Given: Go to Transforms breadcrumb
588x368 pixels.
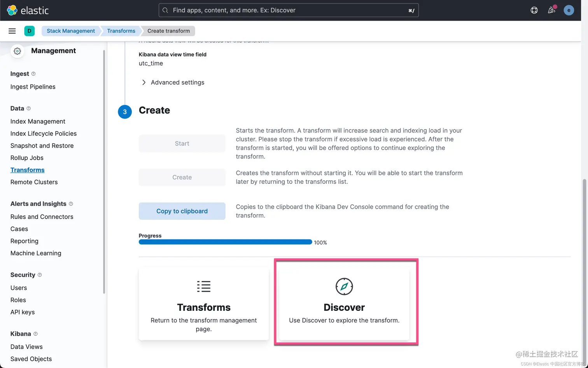Looking at the screenshot, I should [x=121, y=31].
